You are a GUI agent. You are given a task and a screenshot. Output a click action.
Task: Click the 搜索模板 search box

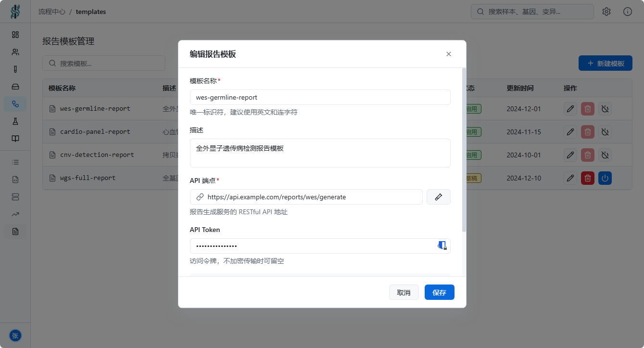(x=104, y=63)
